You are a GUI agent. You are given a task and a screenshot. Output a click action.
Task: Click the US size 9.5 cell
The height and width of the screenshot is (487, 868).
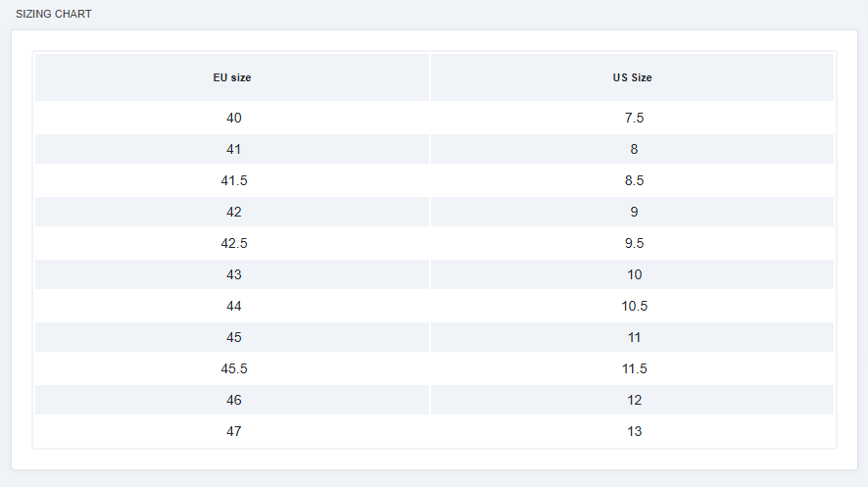634,243
